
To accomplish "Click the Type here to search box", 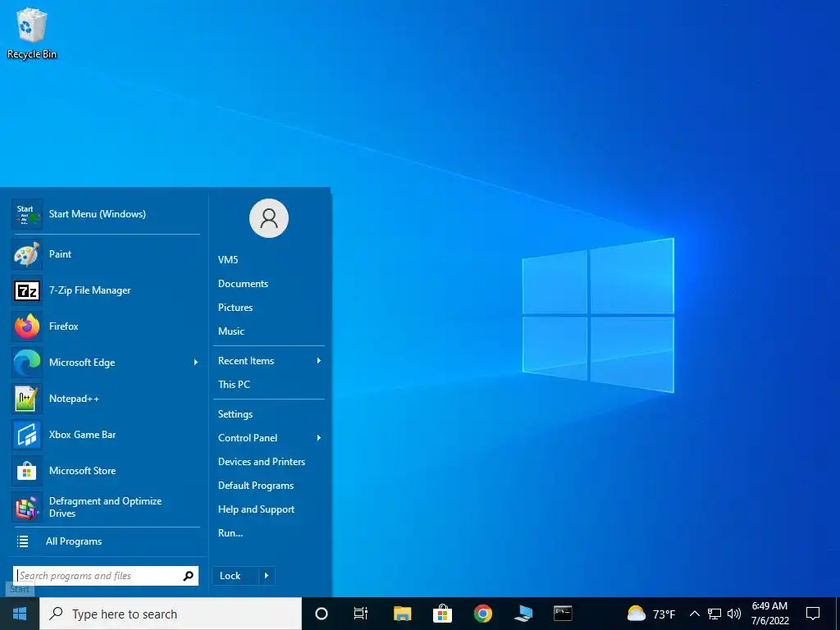I will point(171,614).
